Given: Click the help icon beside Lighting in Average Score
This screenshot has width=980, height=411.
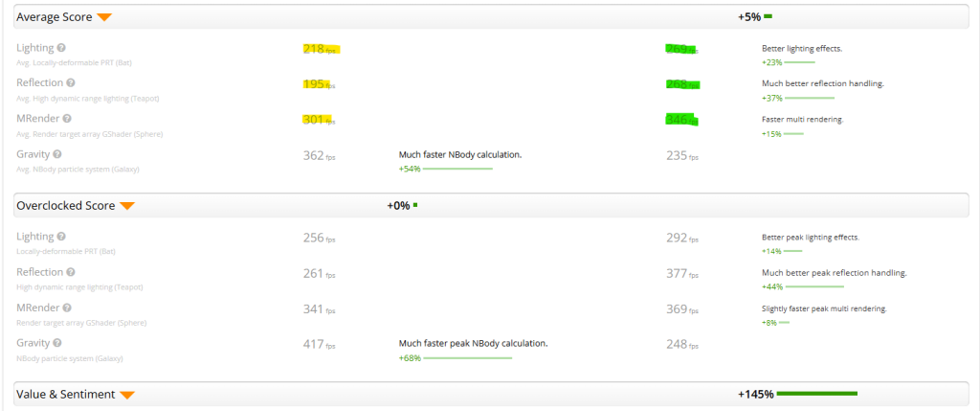Looking at the screenshot, I should pos(61,48).
